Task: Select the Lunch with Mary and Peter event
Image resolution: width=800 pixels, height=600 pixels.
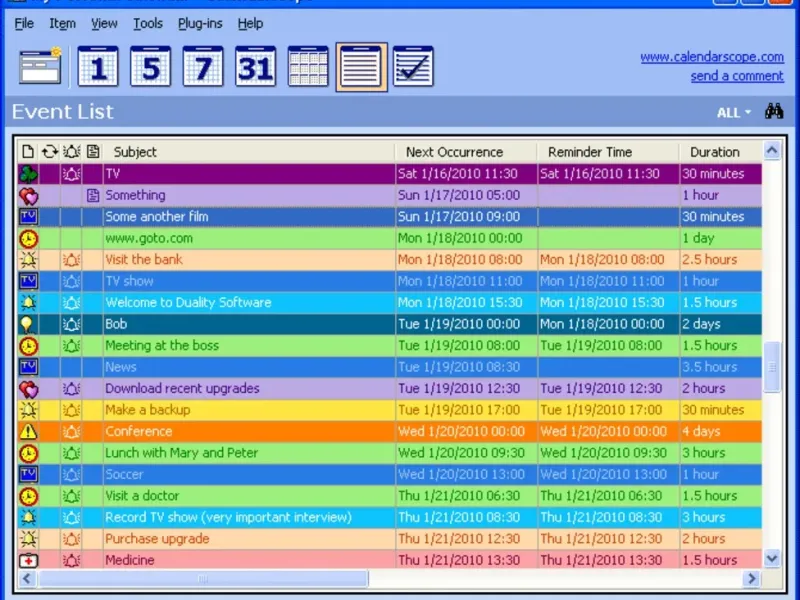Action: [x=390, y=453]
